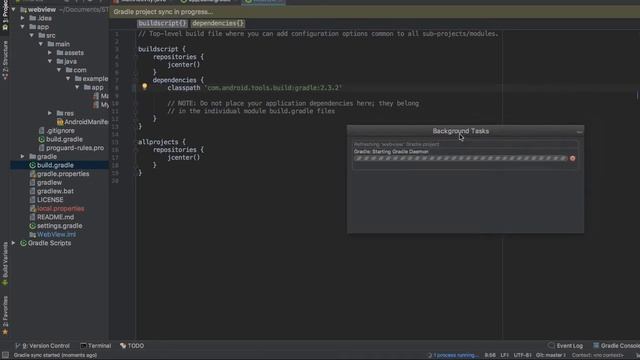
Task: Open local.properties file
Action: point(57,209)
